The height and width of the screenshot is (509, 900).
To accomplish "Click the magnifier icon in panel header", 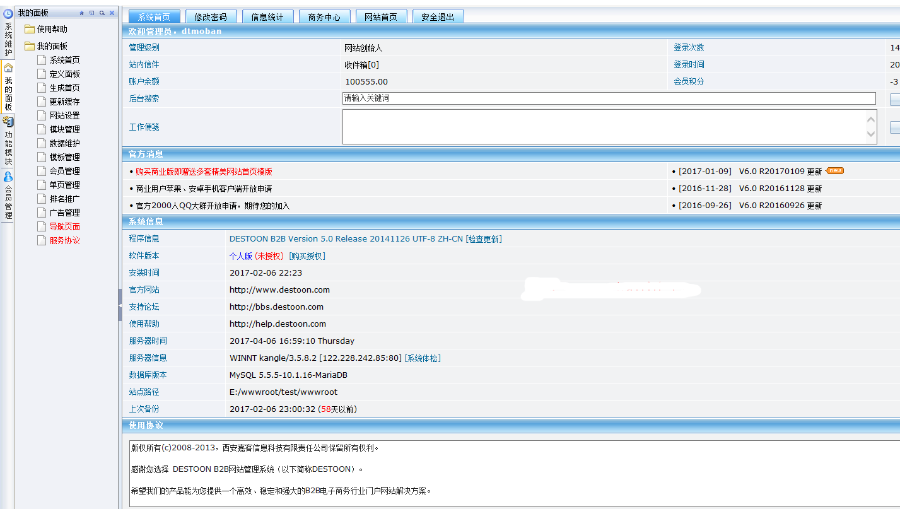I will (x=102, y=13).
